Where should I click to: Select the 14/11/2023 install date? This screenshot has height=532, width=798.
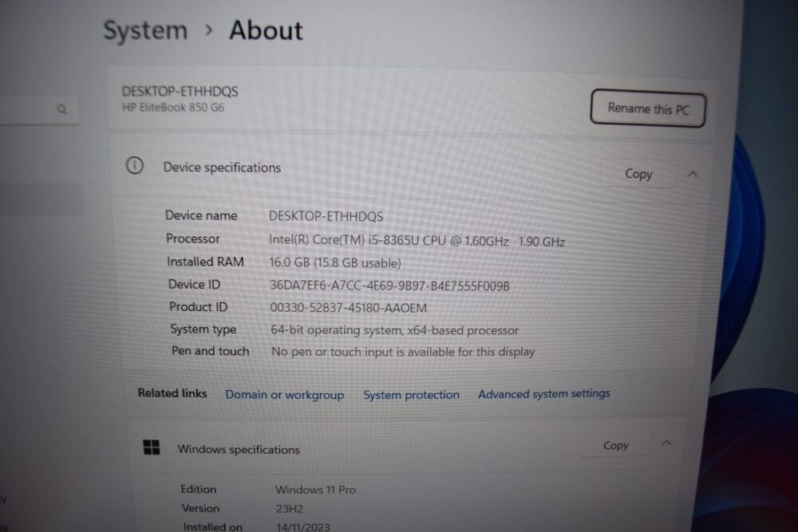(x=303, y=527)
